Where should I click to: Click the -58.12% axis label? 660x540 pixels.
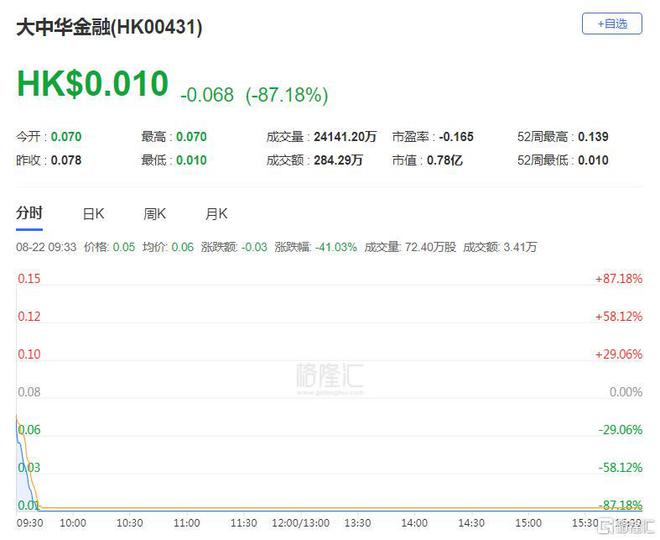(620, 468)
